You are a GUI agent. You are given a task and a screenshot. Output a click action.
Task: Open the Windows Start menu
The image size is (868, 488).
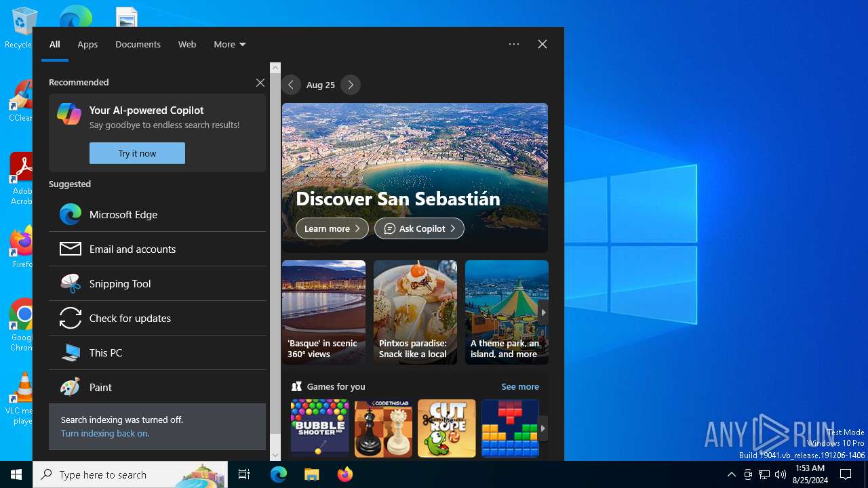point(16,474)
